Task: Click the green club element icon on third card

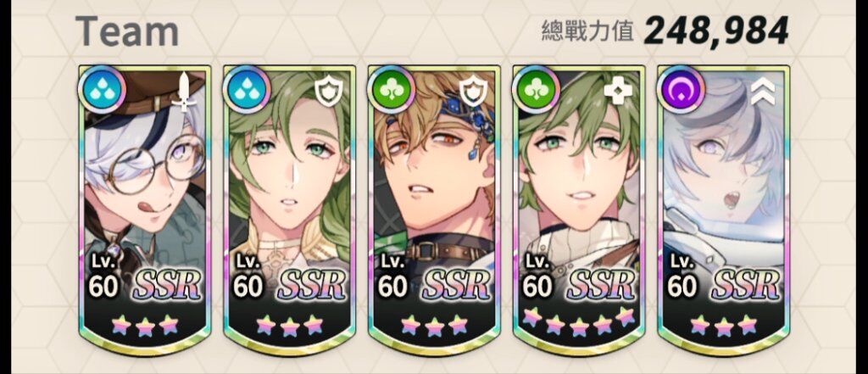Action: click(392, 90)
